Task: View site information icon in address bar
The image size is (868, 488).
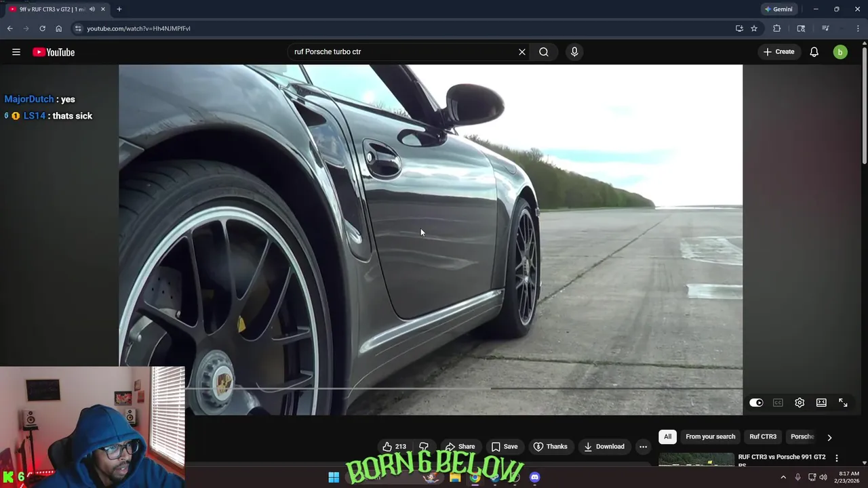Action: point(78,28)
